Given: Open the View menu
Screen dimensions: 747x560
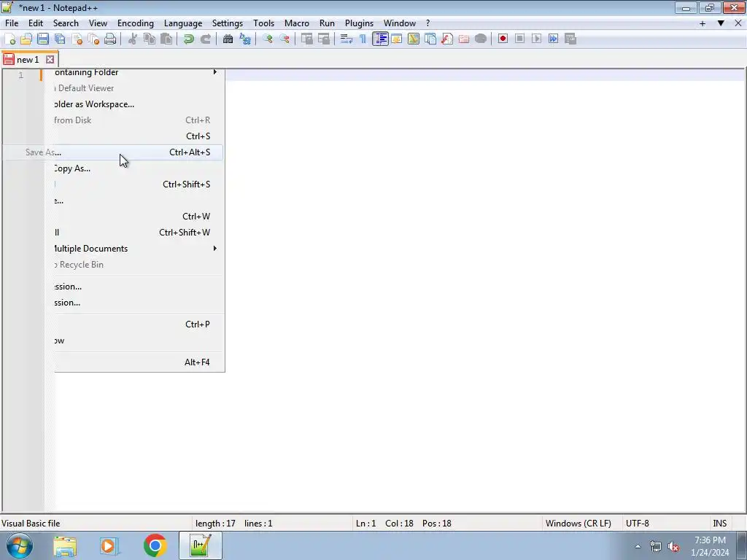Looking at the screenshot, I should click(98, 23).
